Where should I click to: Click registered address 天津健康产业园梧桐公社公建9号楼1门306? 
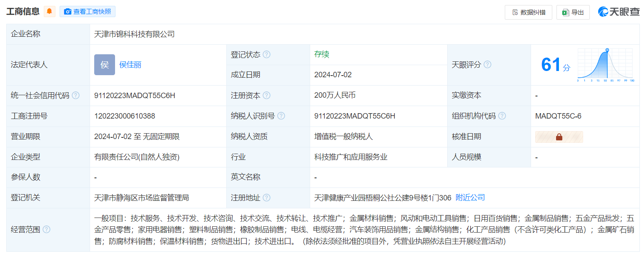[x=383, y=198]
